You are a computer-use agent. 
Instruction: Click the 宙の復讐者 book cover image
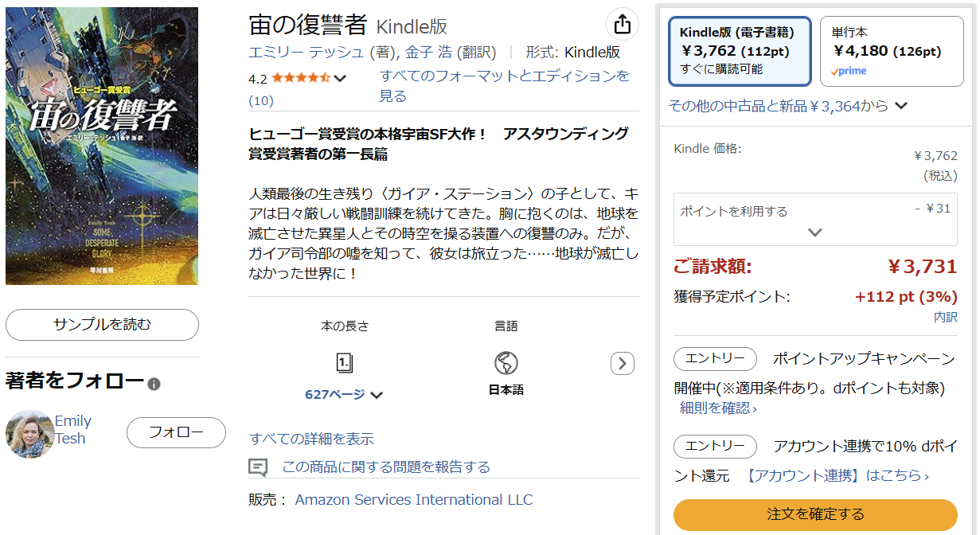102,146
